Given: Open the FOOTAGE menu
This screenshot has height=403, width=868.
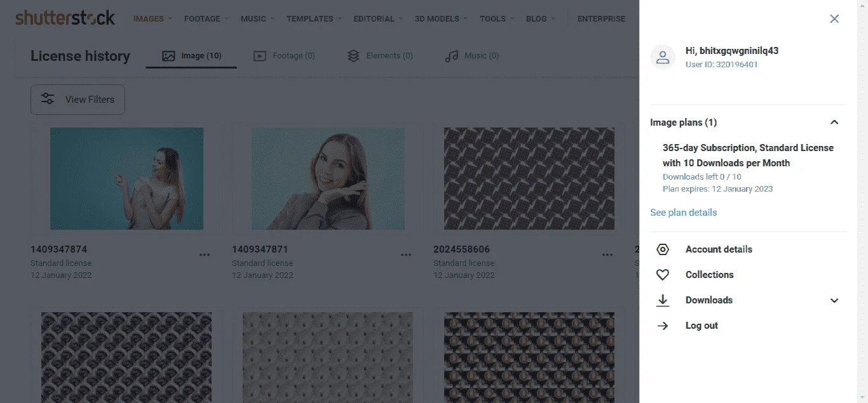Looking at the screenshot, I should click(x=207, y=18).
